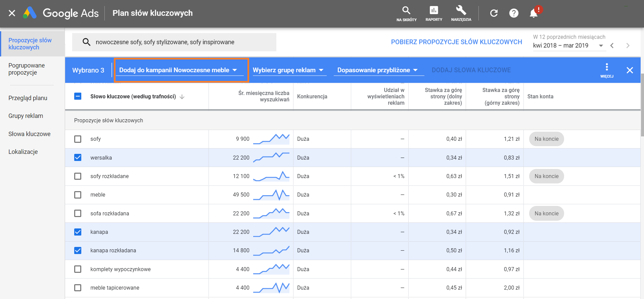Dismiss the blue selection bar
This screenshot has width=644, height=299.
click(630, 70)
